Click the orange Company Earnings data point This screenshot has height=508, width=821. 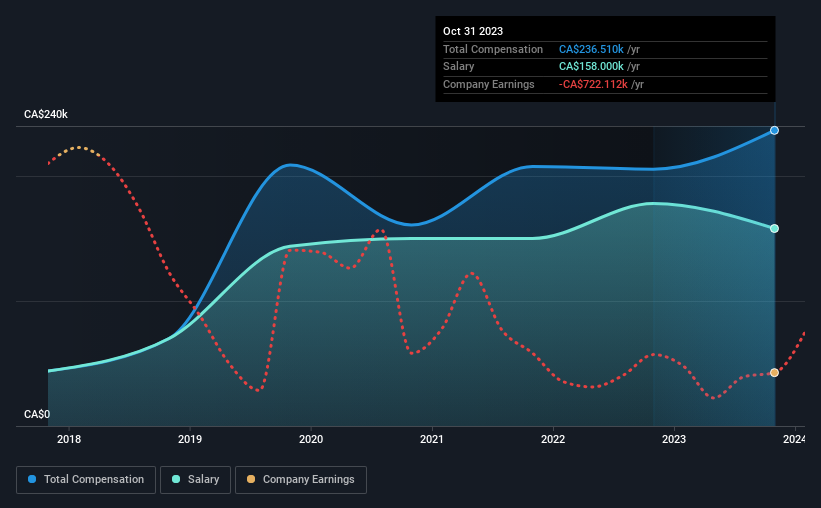[774, 373]
